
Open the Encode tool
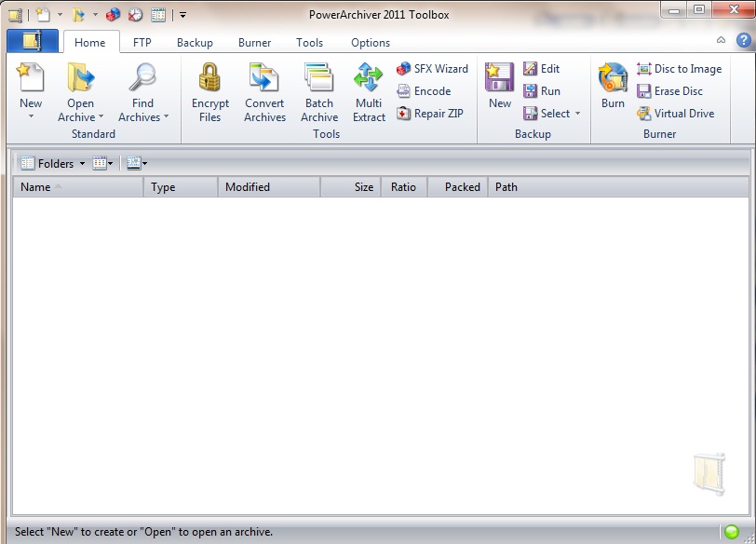point(424,91)
